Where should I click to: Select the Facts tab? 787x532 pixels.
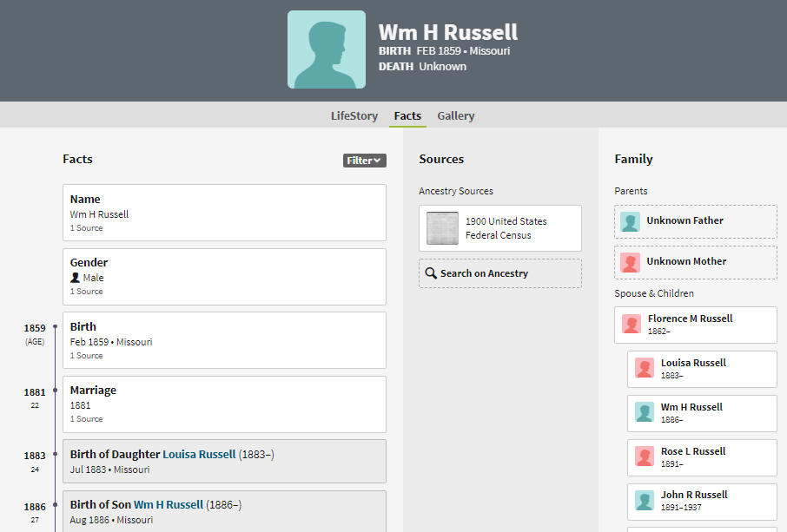407,115
